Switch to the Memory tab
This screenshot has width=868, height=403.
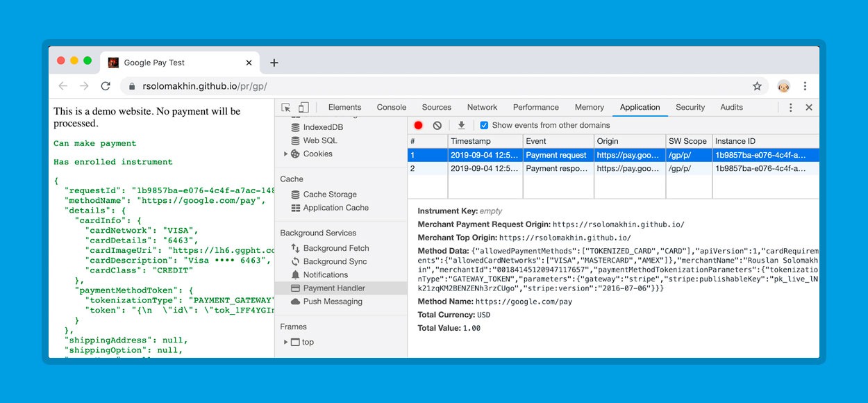pyautogui.click(x=590, y=108)
